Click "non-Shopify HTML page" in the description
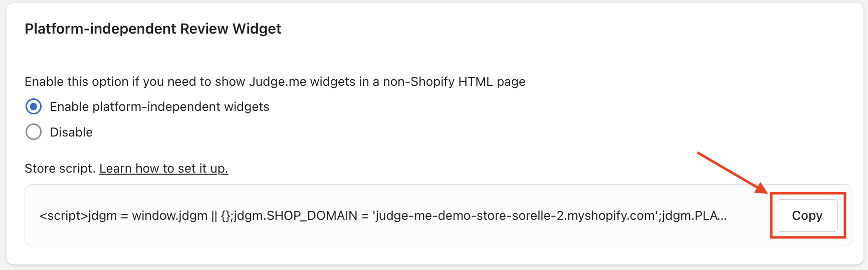This screenshot has width=868, height=270. 454,82
